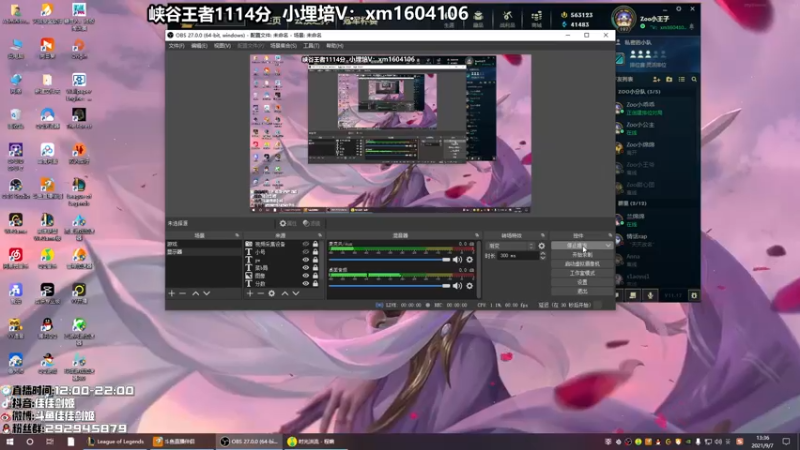Image resolution: width=800 pixels, height=450 pixels.
Task: Open 视图(V) menu in OBS
Action: click(x=222, y=46)
